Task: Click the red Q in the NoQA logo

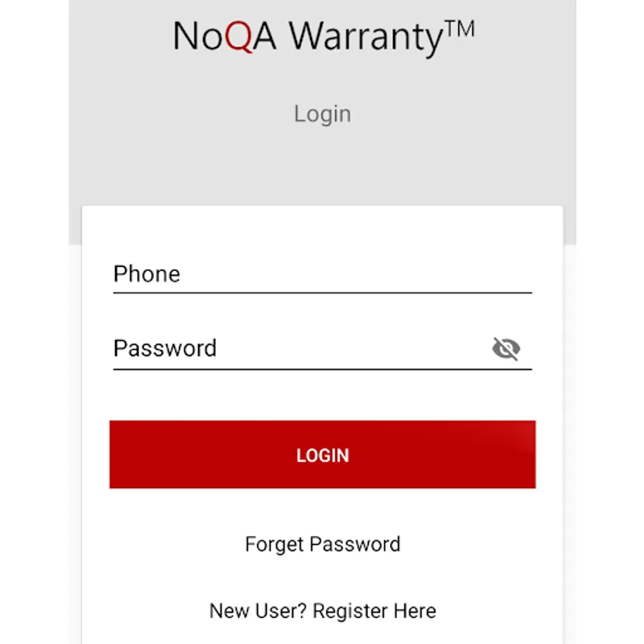Action: [238, 37]
